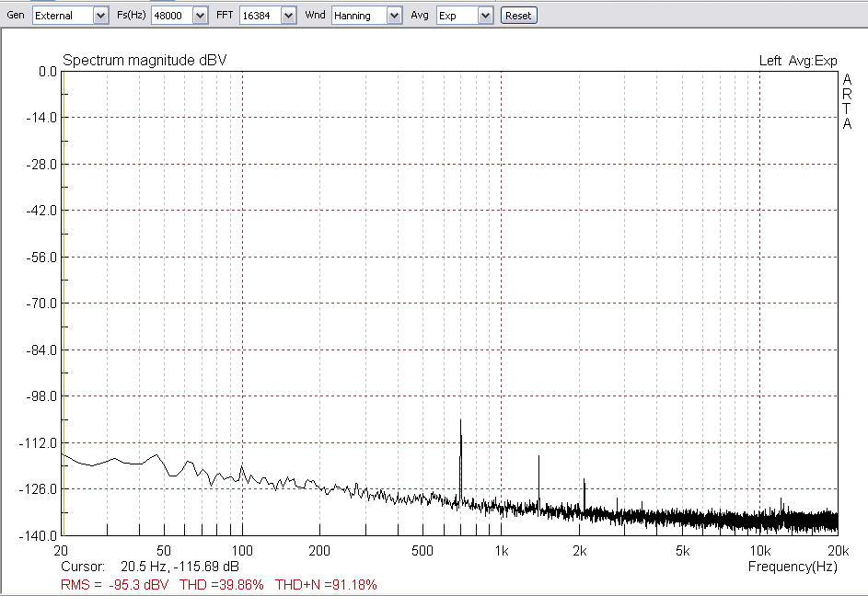Click the Fs(Hz) label in toolbar
This screenshot has height=596, width=868.
point(132,15)
